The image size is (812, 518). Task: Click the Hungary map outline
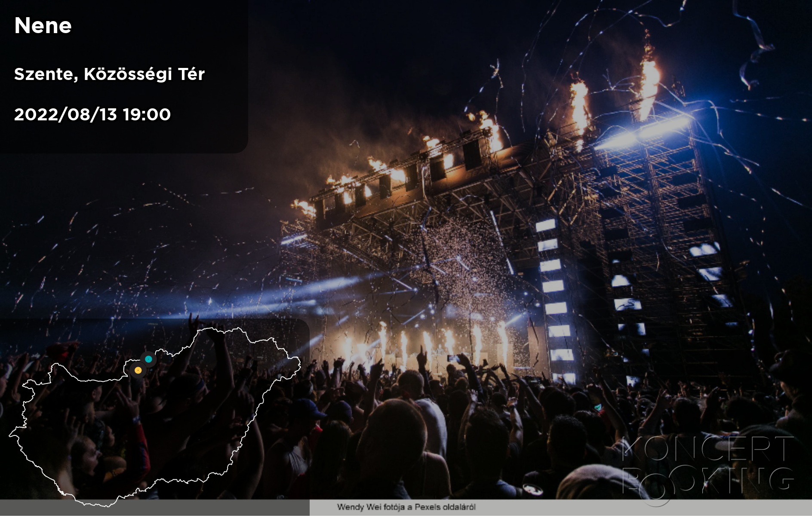[155, 417]
